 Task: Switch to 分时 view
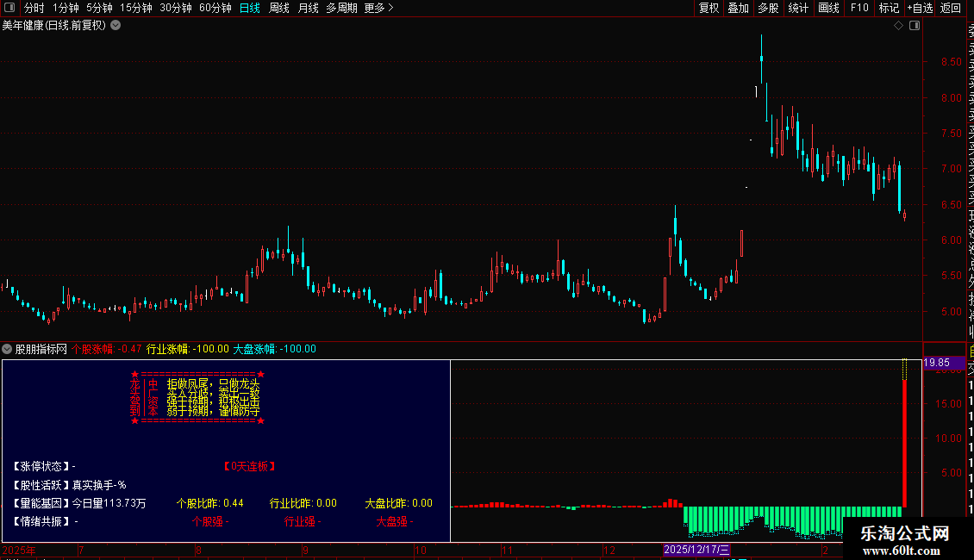tap(34, 8)
